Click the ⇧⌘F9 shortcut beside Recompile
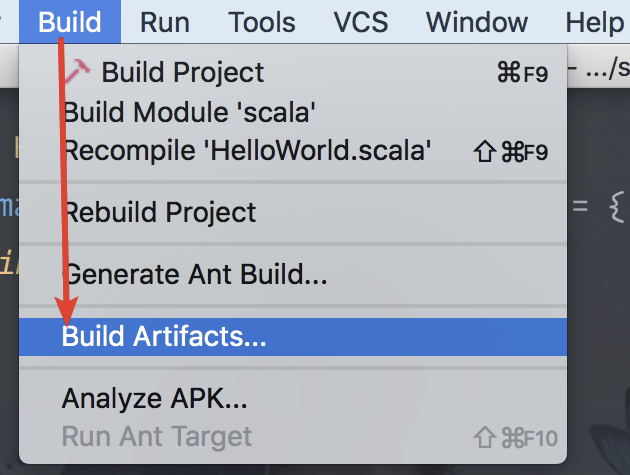Screen dimensions: 630x475 click(x=510, y=151)
